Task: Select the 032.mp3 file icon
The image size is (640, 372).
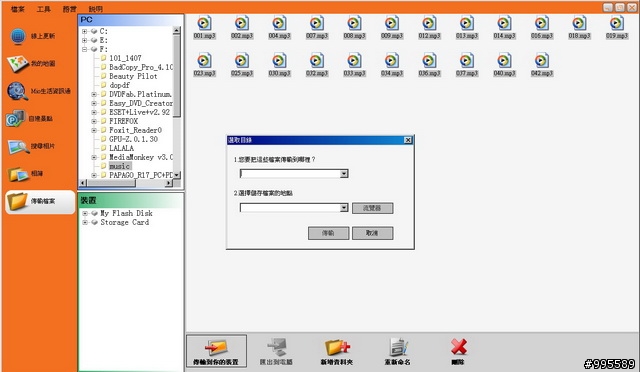Action: click(x=317, y=61)
